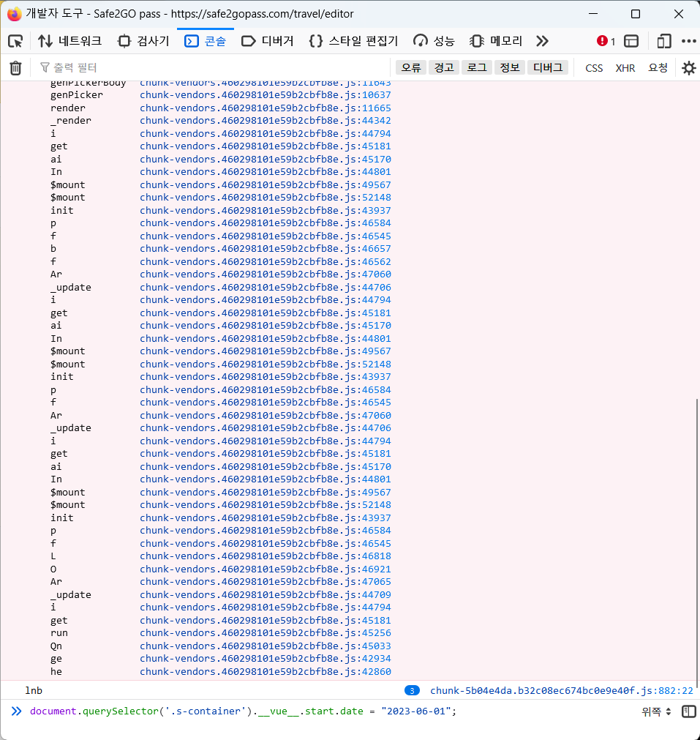Switch to multi-line editor mode icon
This screenshot has width=700, height=740.
[688, 711]
